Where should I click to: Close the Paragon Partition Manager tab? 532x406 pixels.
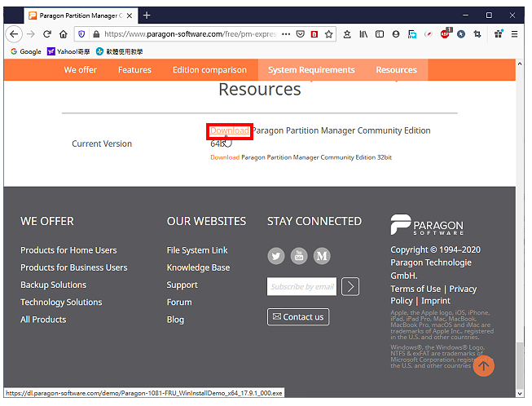pyautogui.click(x=130, y=15)
